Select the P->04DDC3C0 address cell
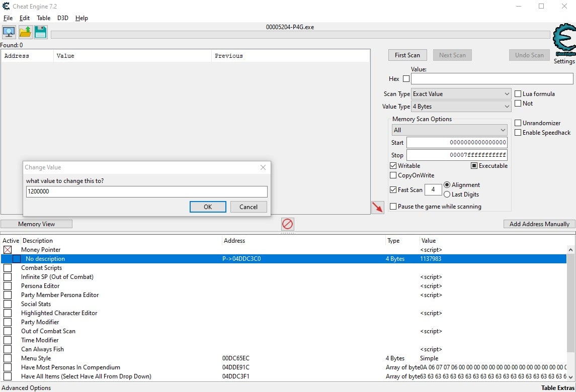The height and width of the screenshot is (392, 576). (241, 259)
